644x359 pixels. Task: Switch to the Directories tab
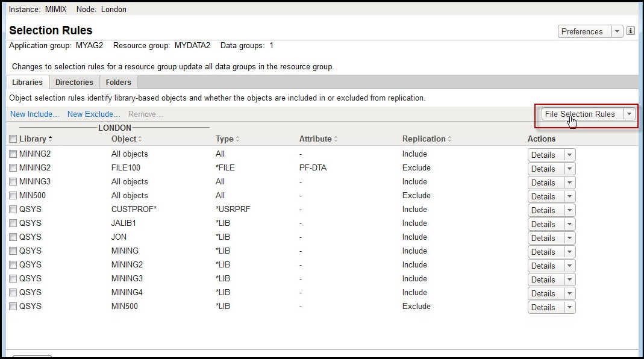click(74, 82)
